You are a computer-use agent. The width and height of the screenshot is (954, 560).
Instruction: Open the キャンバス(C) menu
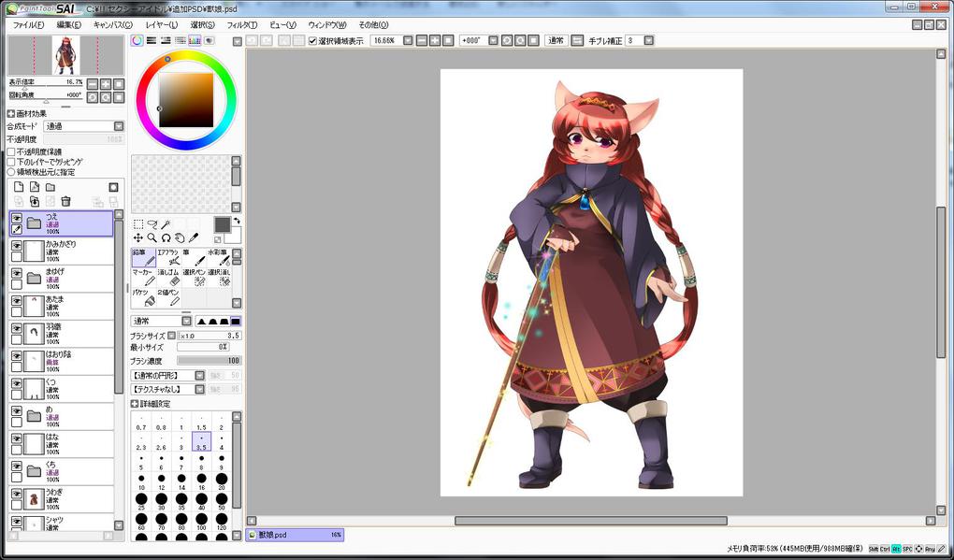coord(112,25)
